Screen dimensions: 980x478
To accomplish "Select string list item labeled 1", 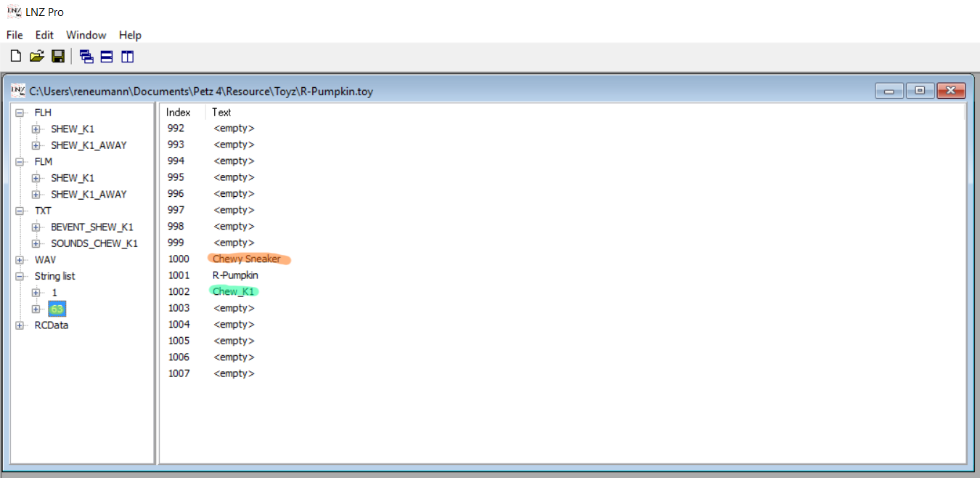I will (54, 292).
